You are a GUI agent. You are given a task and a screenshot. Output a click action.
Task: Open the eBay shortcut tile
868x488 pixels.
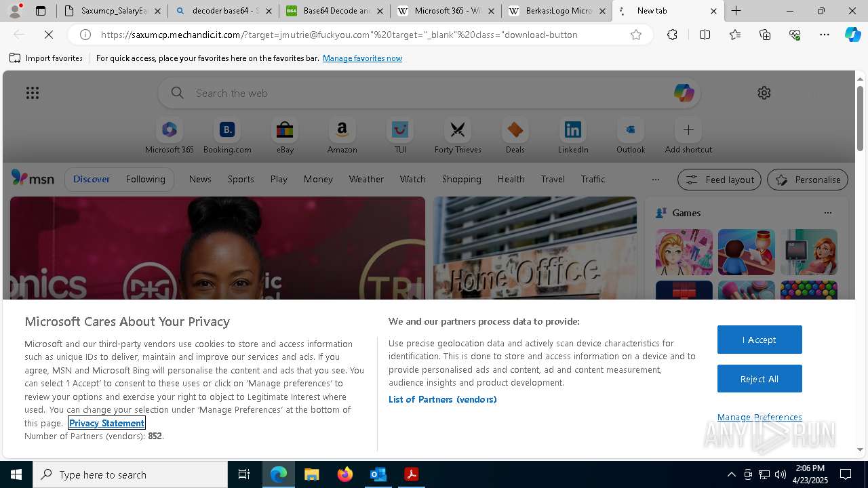285,136
